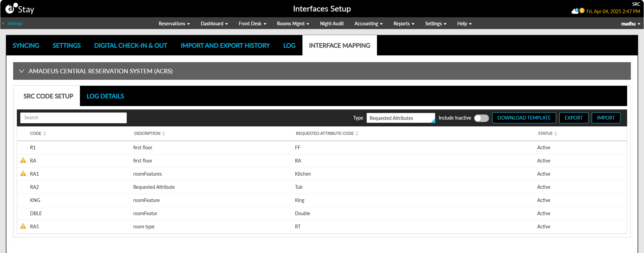Image resolution: width=644 pixels, height=253 pixels.
Task: Click the 'roomFeatures' description cell
Action: coord(147,174)
